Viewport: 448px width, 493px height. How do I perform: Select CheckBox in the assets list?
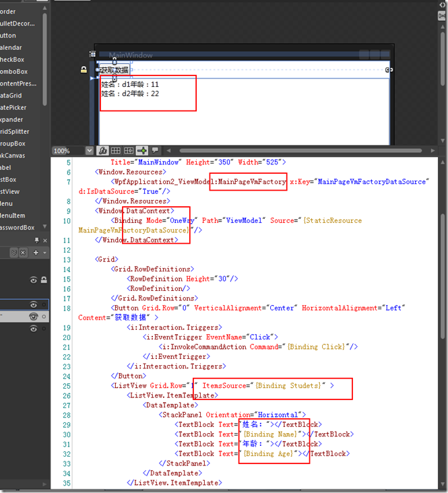pyautogui.click(x=12, y=59)
